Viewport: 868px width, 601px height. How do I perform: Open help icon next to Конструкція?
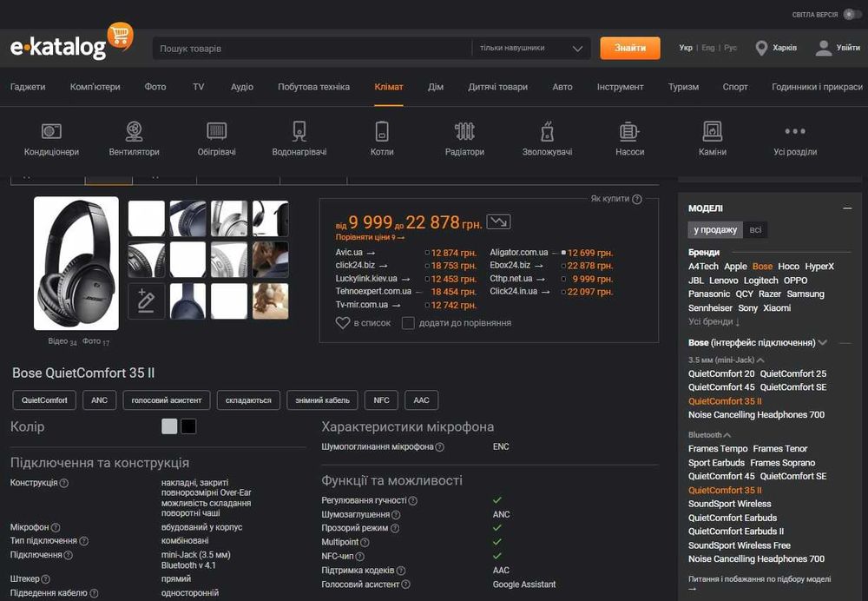(x=64, y=483)
